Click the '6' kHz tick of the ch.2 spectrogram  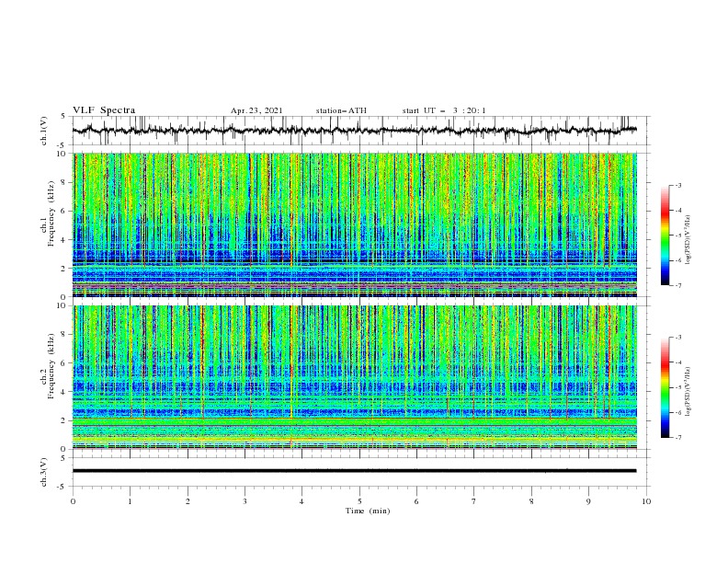pos(63,363)
